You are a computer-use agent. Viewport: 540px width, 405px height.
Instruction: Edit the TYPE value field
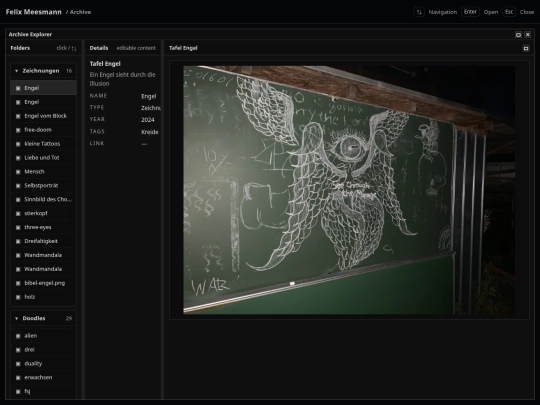[150, 108]
